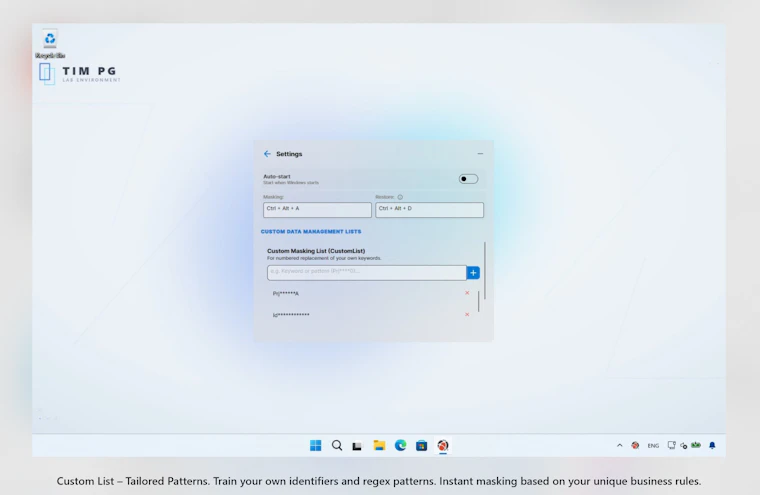Go back using the Settings back arrow
The image size is (760, 495).
(267, 154)
